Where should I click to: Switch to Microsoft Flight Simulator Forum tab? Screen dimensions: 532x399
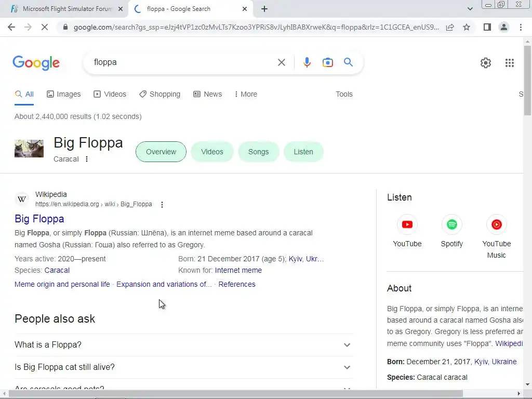pyautogui.click(x=64, y=9)
